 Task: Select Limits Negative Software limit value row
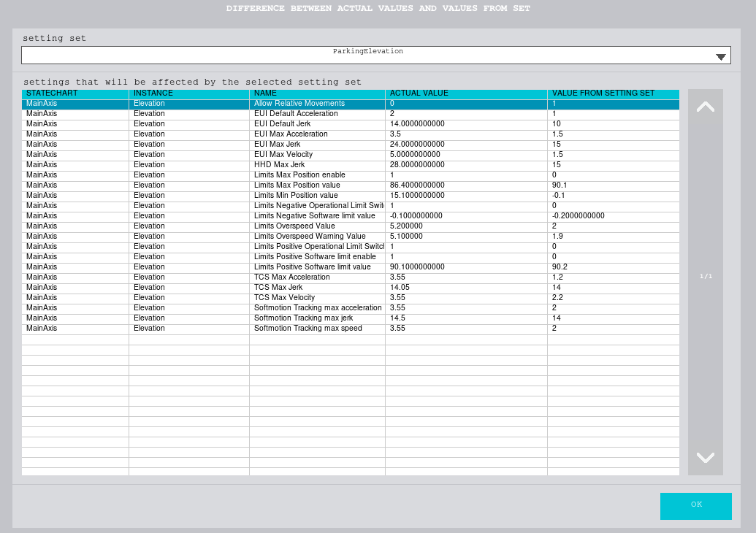pos(351,216)
